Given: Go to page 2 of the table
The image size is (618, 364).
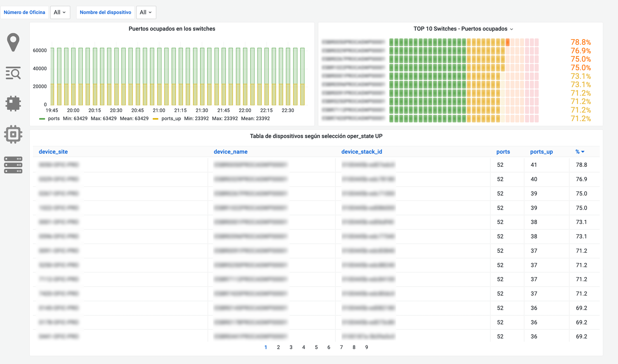Looking at the screenshot, I should click(x=279, y=348).
